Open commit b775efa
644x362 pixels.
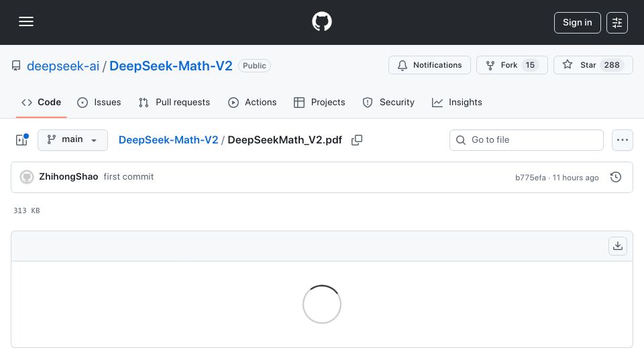[530, 178]
